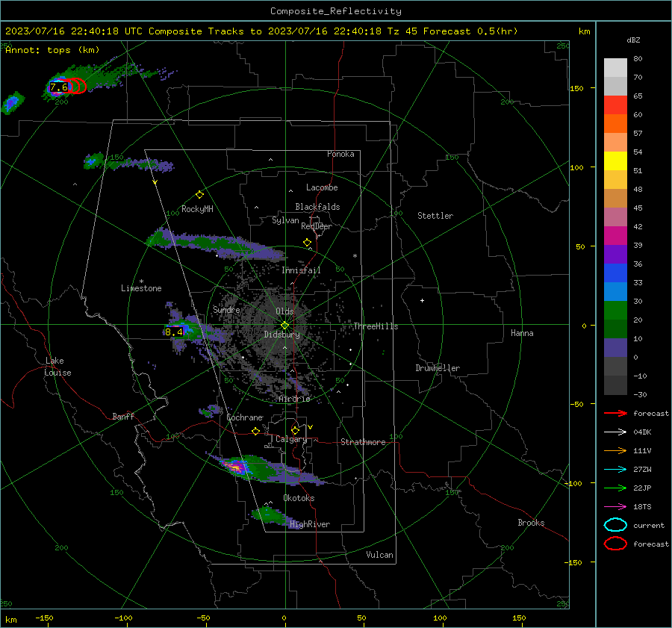The image size is (672, 628).
Task: Click the magenta 18TS arrow symbol
Action: pos(615,507)
